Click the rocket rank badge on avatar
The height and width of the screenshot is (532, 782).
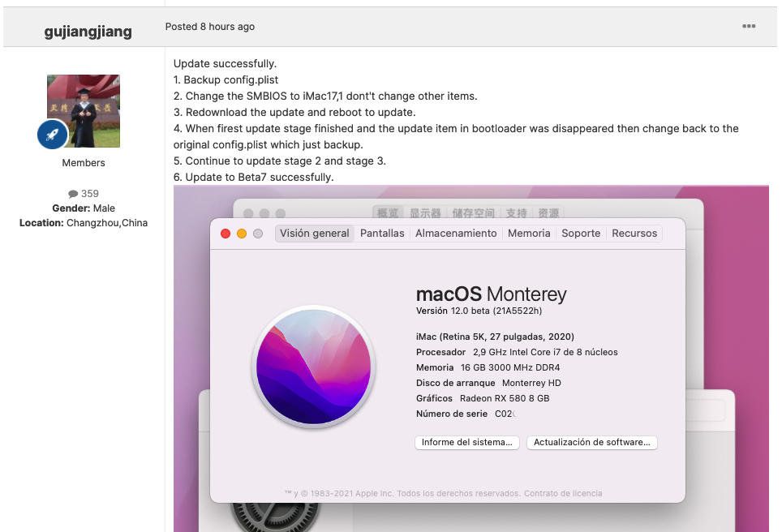tap(53, 134)
